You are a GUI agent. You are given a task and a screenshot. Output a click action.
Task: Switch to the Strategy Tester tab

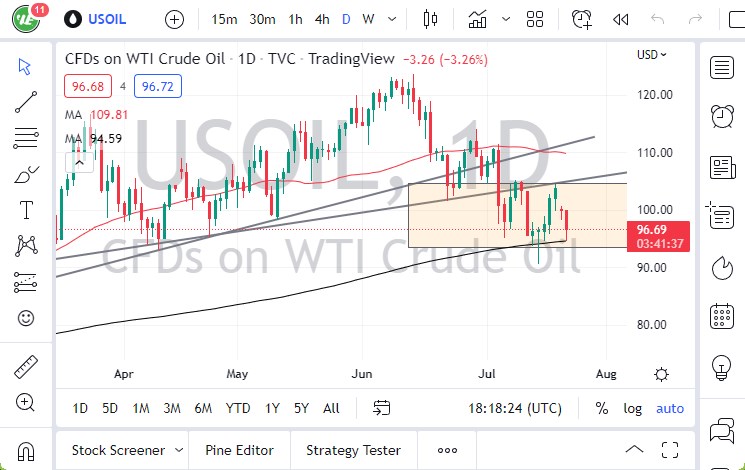tap(353, 450)
